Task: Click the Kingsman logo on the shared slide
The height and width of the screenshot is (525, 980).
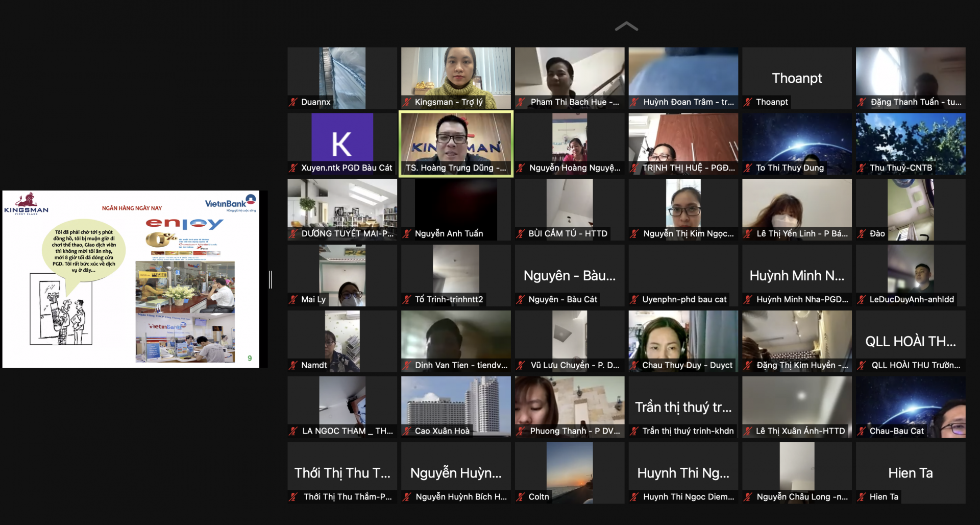Action: click(27, 203)
